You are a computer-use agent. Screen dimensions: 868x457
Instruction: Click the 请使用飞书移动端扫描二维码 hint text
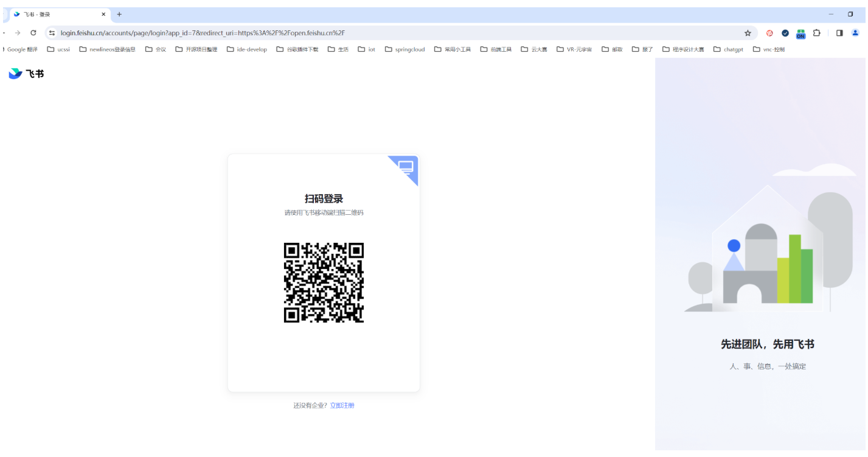pyautogui.click(x=324, y=213)
